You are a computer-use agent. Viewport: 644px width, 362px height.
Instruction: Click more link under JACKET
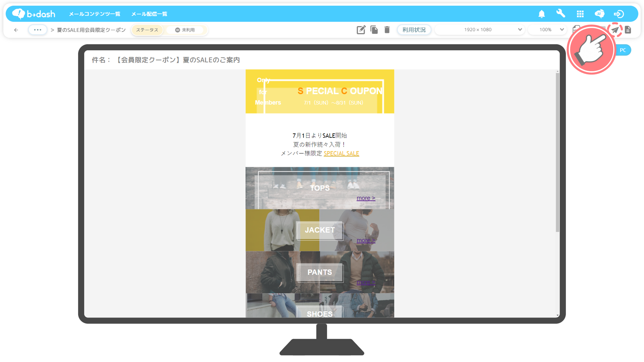tap(366, 240)
